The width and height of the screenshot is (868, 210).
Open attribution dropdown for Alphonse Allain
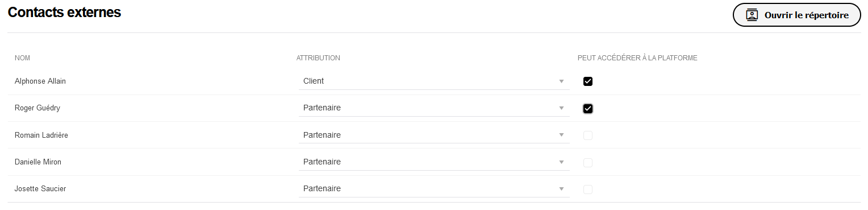pyautogui.click(x=434, y=81)
